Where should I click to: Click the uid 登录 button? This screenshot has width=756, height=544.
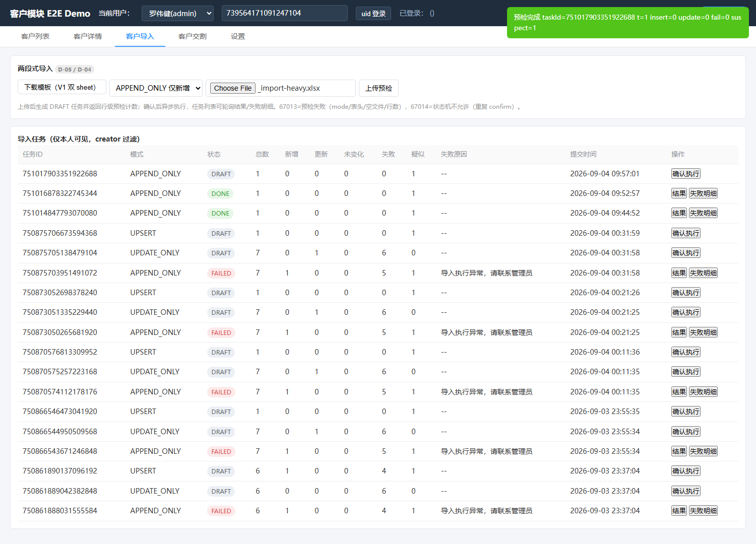373,14
